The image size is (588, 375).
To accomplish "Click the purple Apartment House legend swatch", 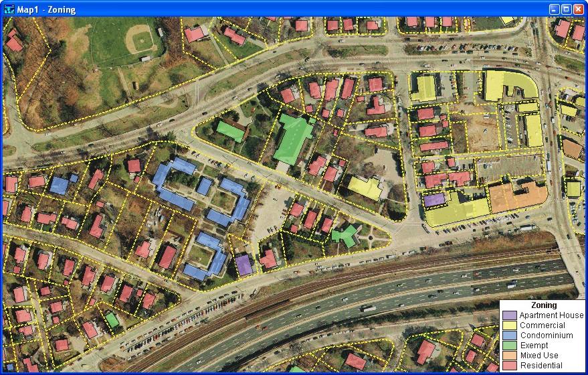I will (510, 315).
